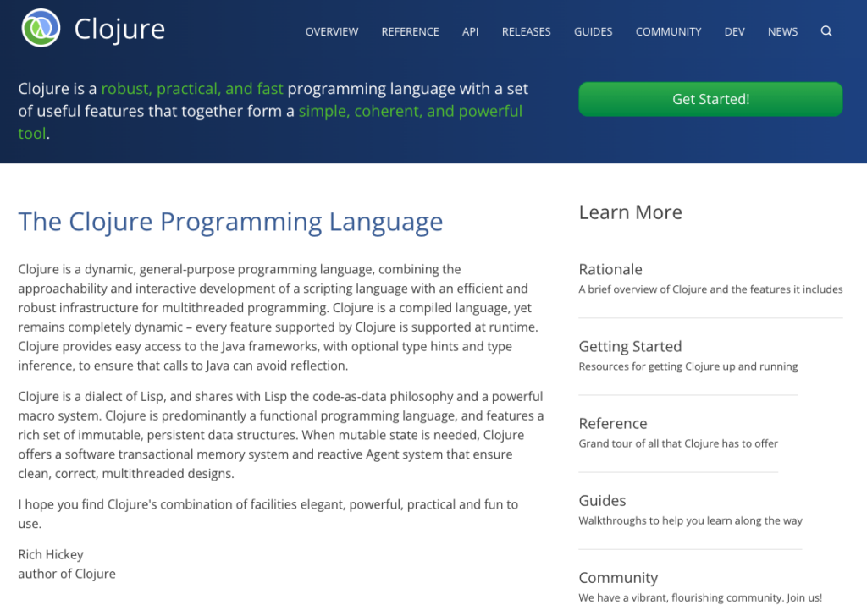Select the OVERVIEW navigation item
Screen dimensions: 867x616
[x=331, y=31]
